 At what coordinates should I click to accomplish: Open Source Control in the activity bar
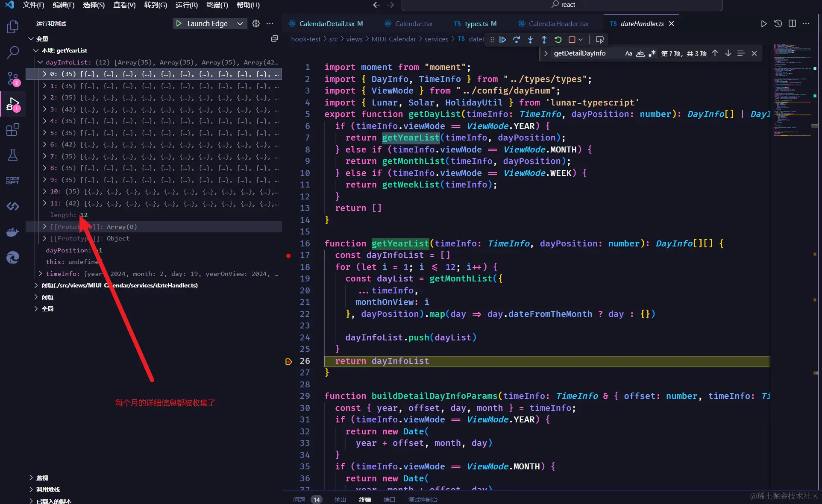coord(13,78)
